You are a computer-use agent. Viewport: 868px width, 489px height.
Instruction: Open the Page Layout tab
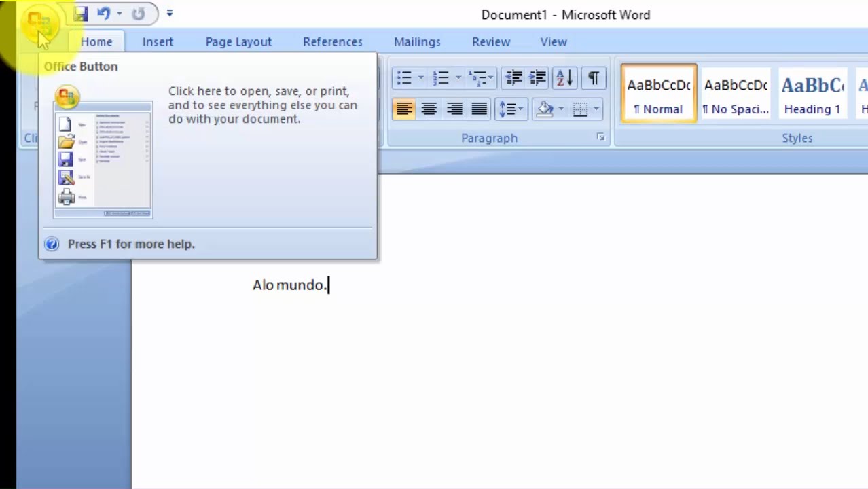click(238, 42)
